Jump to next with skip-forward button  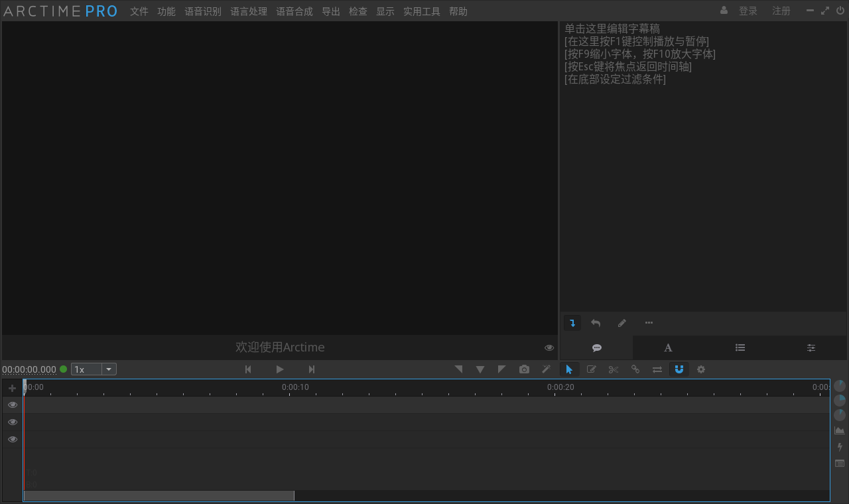312,369
